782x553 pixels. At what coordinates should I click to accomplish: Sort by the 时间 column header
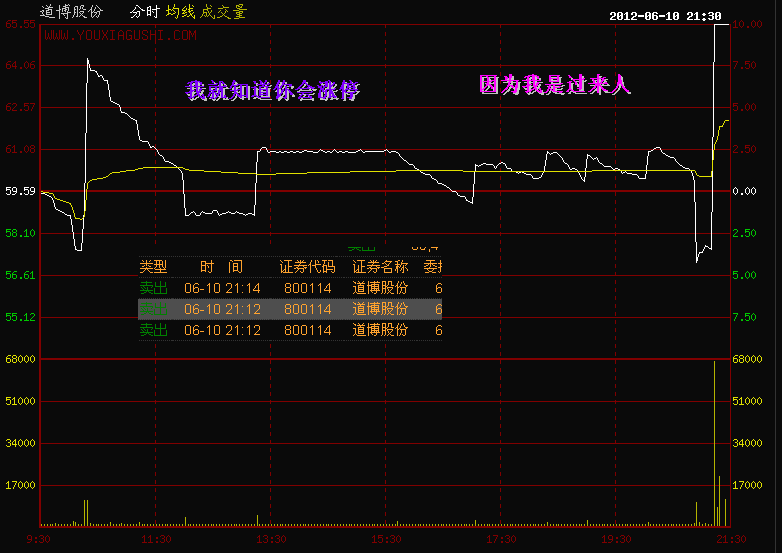(221, 267)
